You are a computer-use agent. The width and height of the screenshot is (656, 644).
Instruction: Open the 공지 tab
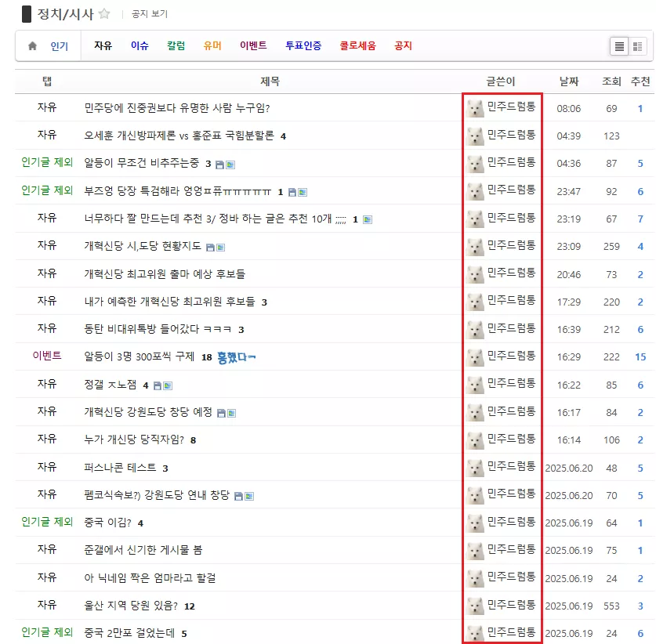pos(404,45)
